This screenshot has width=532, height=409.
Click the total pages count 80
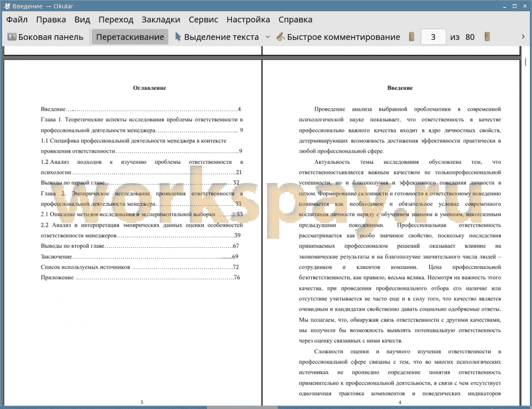(x=470, y=37)
